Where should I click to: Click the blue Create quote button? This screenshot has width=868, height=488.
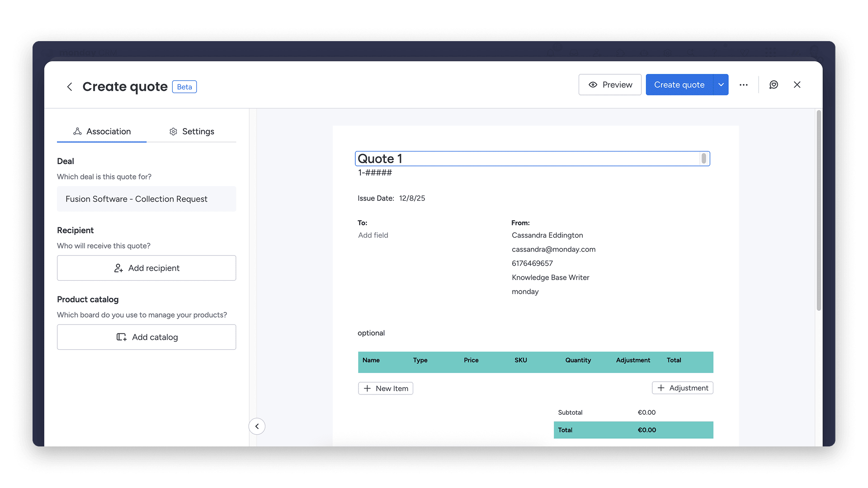tap(679, 85)
